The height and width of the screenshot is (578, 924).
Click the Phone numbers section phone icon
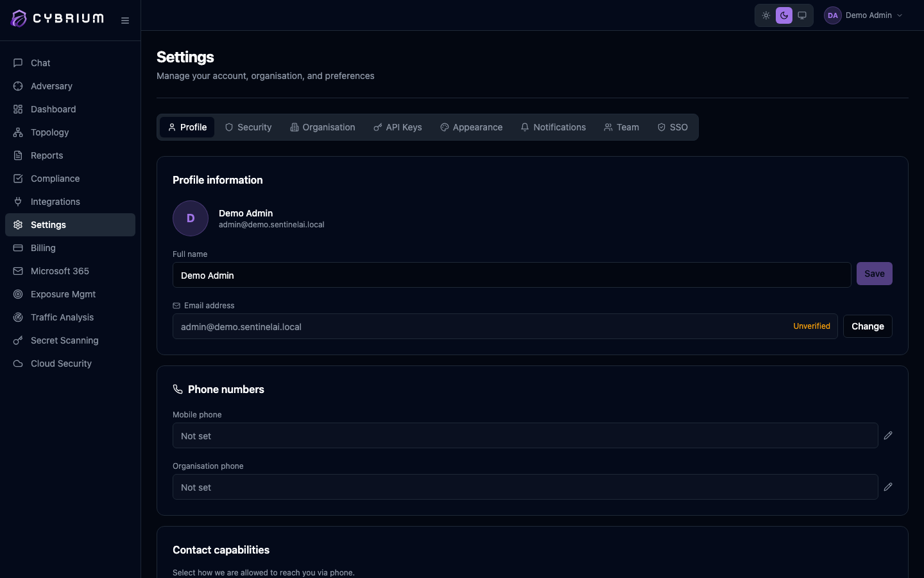click(x=178, y=389)
